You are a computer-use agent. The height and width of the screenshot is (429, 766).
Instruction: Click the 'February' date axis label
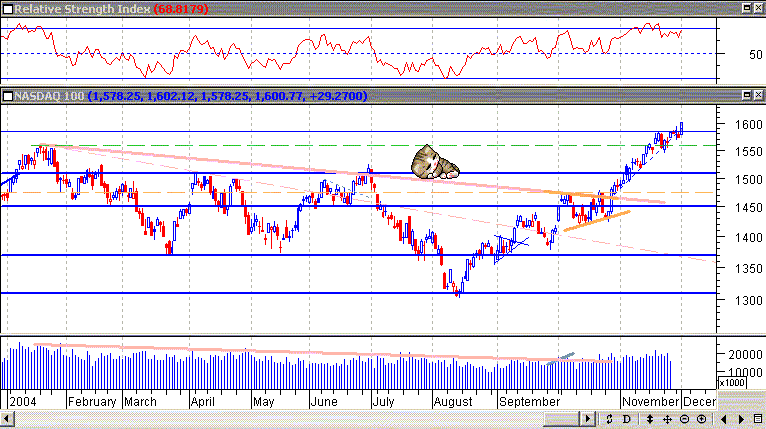point(92,402)
